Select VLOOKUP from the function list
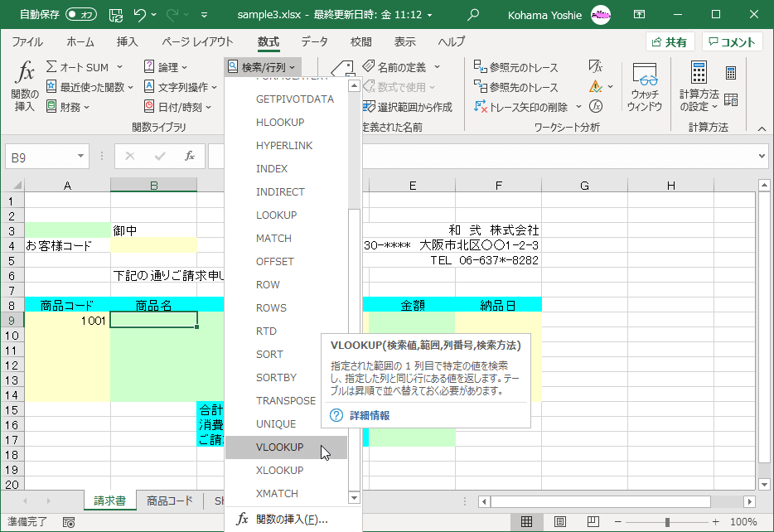The height and width of the screenshot is (532, 774). click(x=282, y=447)
